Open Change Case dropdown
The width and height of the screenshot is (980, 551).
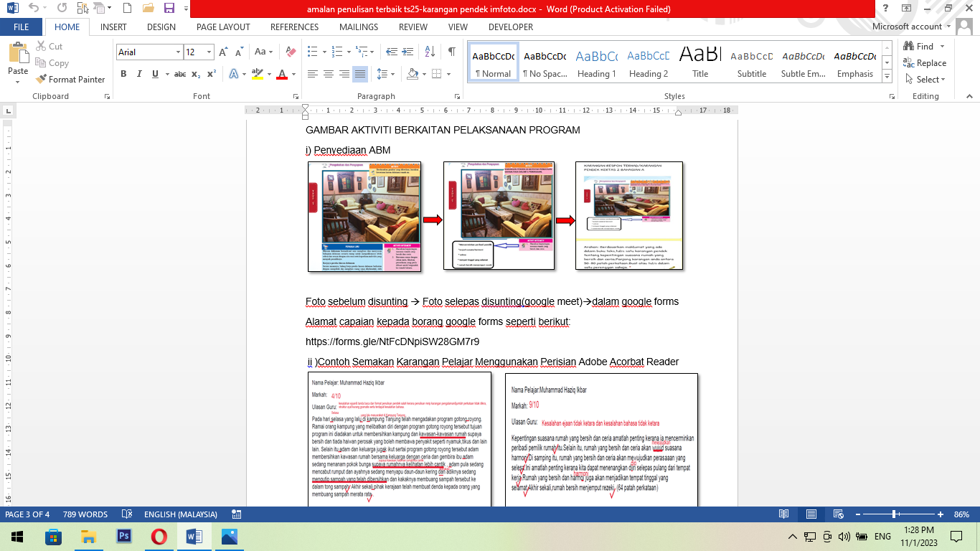(264, 52)
